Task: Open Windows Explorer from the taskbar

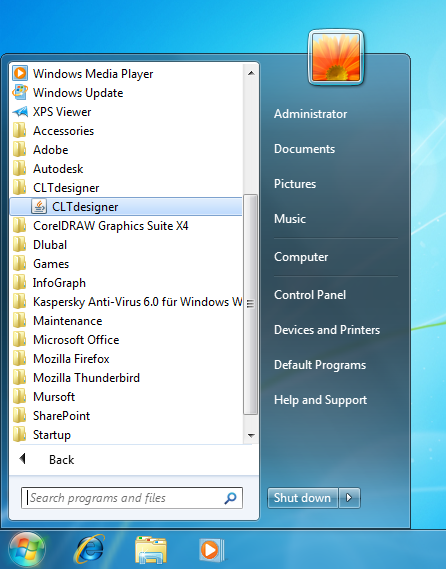Action: tap(150, 550)
